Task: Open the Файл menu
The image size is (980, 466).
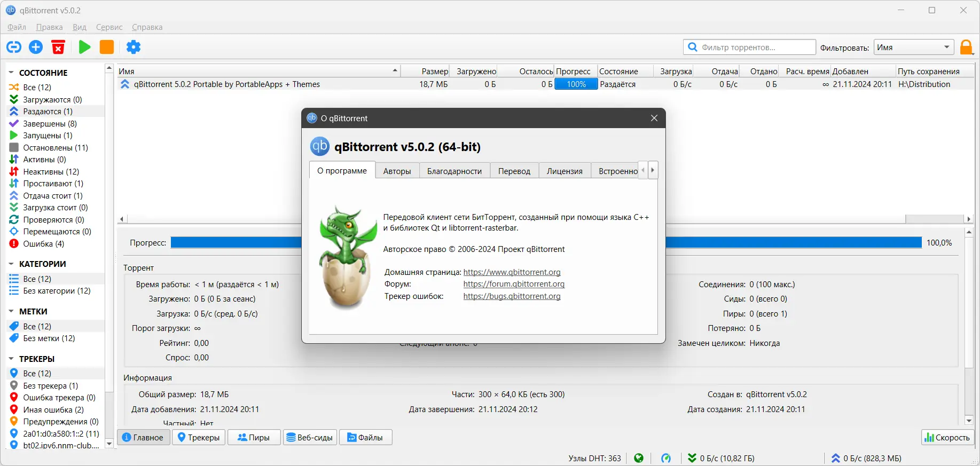Action: tap(17, 27)
